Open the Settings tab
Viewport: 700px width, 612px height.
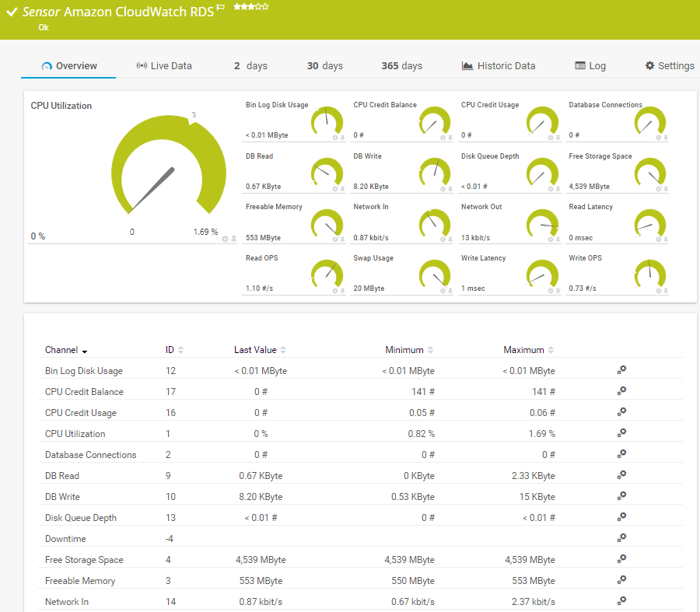point(669,66)
